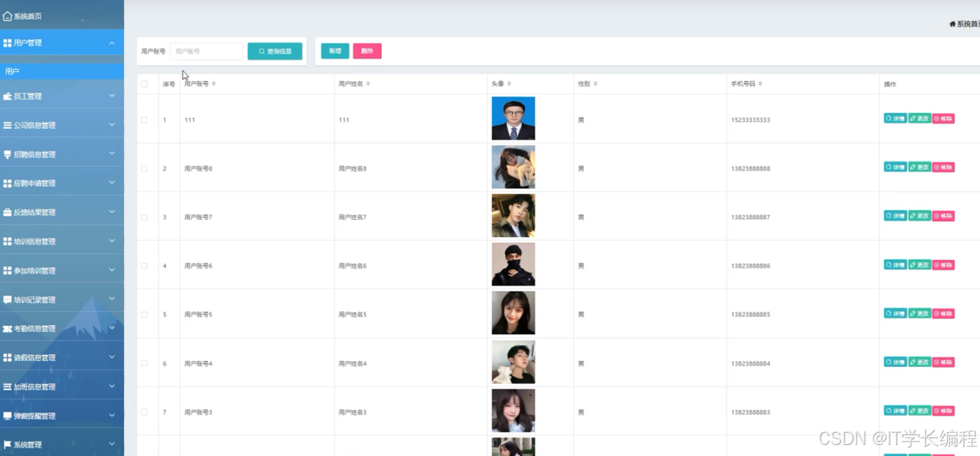Open the 用户 submenu item
Image resolution: width=980 pixels, height=456 pixels.
(62, 71)
